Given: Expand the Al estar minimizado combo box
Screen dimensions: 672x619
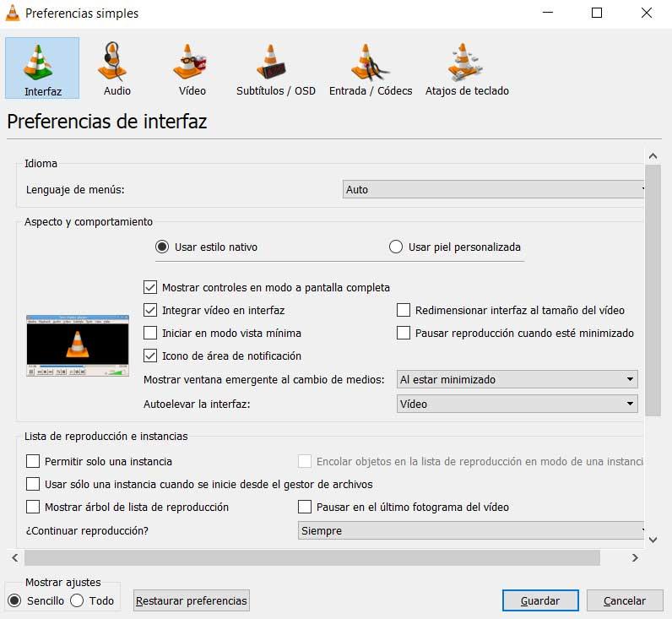Looking at the screenshot, I should pyautogui.click(x=518, y=379).
